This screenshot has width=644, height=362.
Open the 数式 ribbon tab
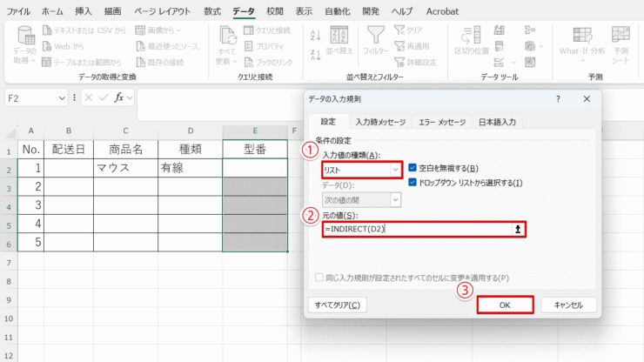pyautogui.click(x=212, y=11)
